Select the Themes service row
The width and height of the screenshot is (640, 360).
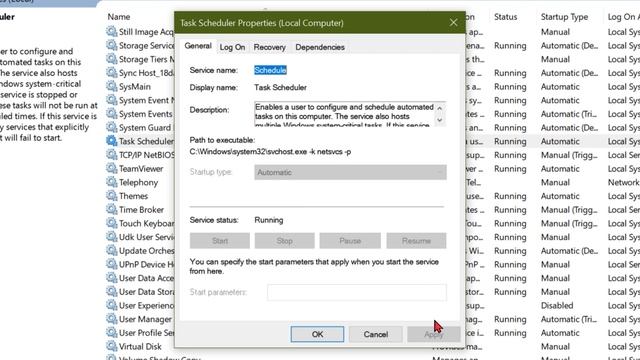click(x=133, y=196)
